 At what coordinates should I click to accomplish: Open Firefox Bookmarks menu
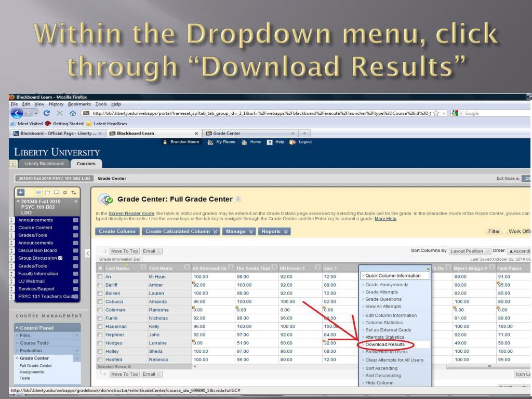[x=79, y=104]
